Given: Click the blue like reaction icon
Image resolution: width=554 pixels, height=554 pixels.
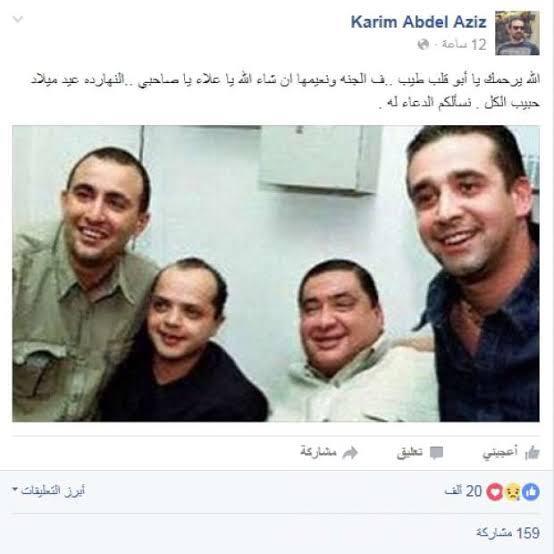Looking at the screenshot, I should tap(531, 491).
